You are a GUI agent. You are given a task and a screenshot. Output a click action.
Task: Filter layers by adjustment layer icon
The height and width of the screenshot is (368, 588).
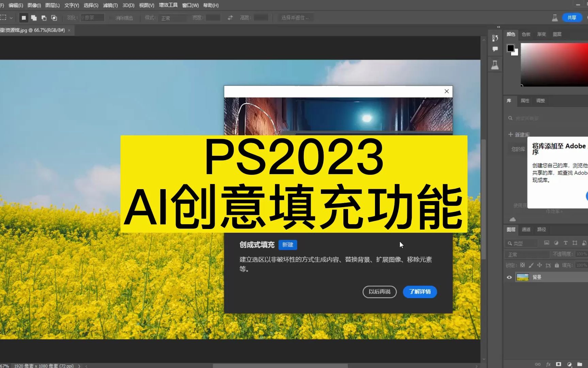tap(556, 243)
